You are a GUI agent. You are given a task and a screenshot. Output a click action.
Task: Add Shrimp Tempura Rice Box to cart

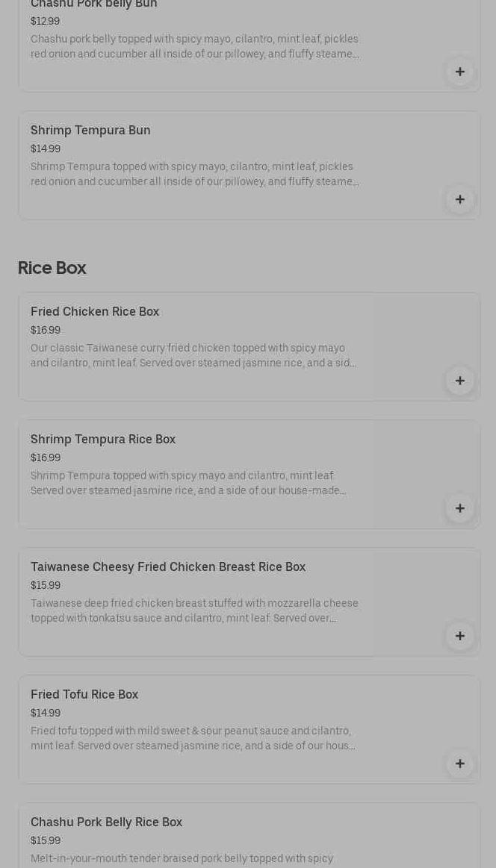[x=459, y=508]
